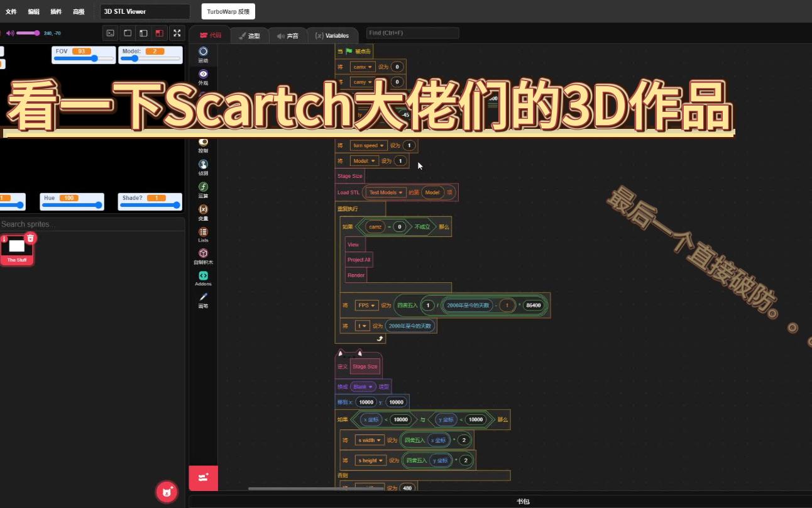
Task: Open the 控制 (Control) block category
Action: [x=203, y=146]
